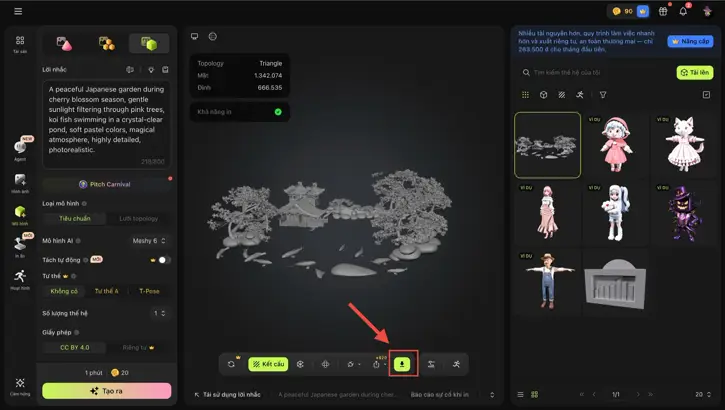Switch to multi-image-to-3D mode tab
The height and width of the screenshot is (410, 725).
[107, 43]
